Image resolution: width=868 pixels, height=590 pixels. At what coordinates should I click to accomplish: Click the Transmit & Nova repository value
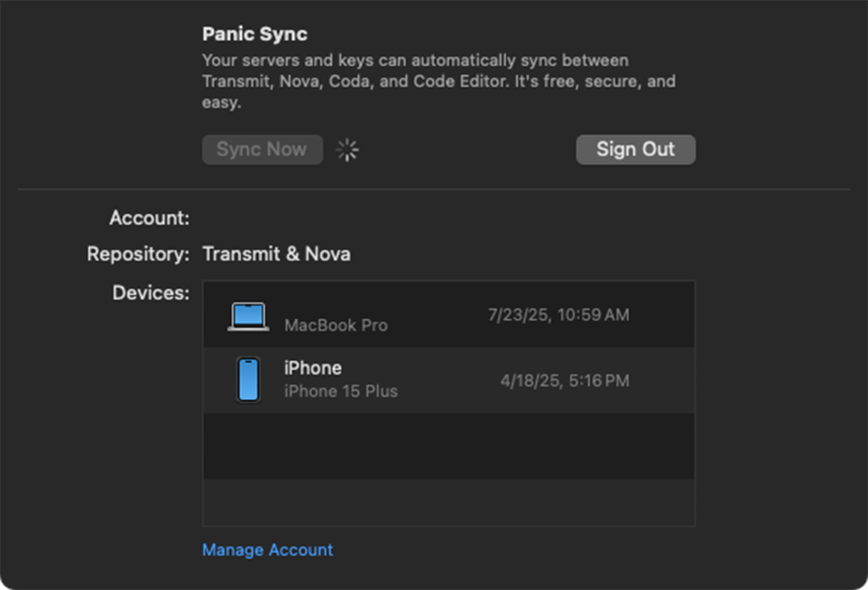[x=276, y=254]
